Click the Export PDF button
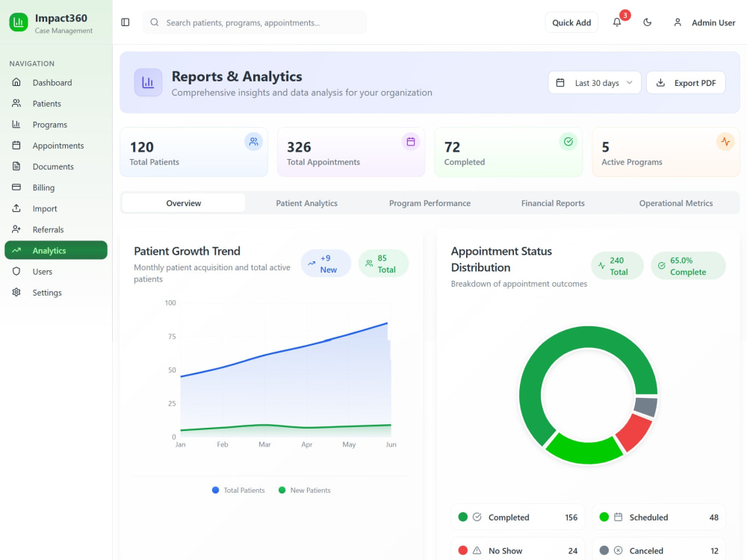Image resolution: width=747 pixels, height=560 pixels. pyautogui.click(x=686, y=82)
